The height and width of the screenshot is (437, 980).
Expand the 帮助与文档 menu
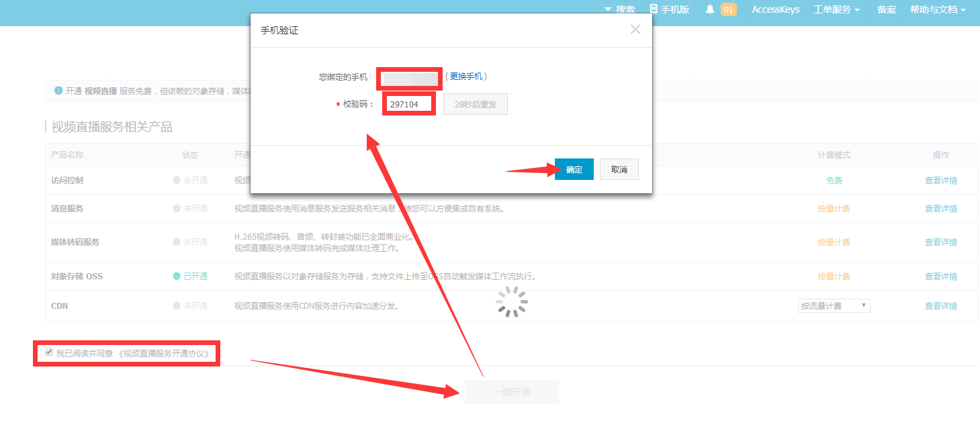938,9
